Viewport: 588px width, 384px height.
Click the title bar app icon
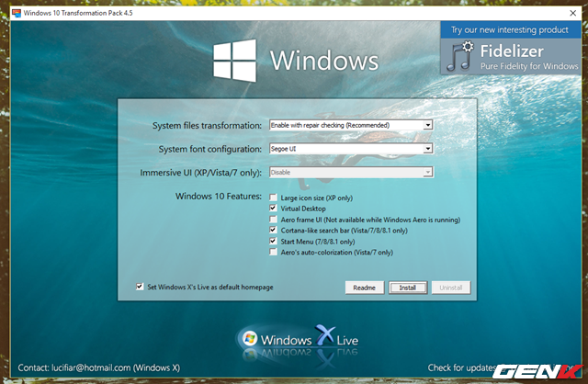(x=17, y=13)
